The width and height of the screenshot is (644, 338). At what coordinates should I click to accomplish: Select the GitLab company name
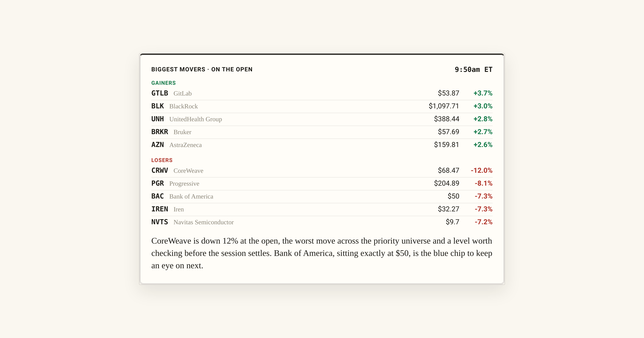pos(182,93)
